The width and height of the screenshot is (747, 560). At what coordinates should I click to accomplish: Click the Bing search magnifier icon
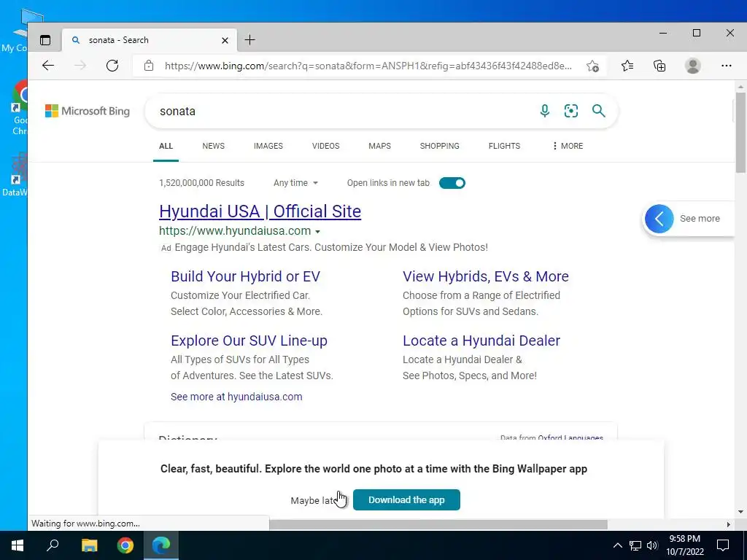pyautogui.click(x=598, y=111)
